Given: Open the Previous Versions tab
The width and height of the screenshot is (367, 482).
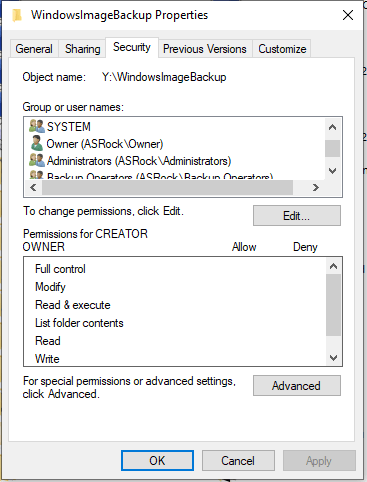Looking at the screenshot, I should (x=205, y=49).
